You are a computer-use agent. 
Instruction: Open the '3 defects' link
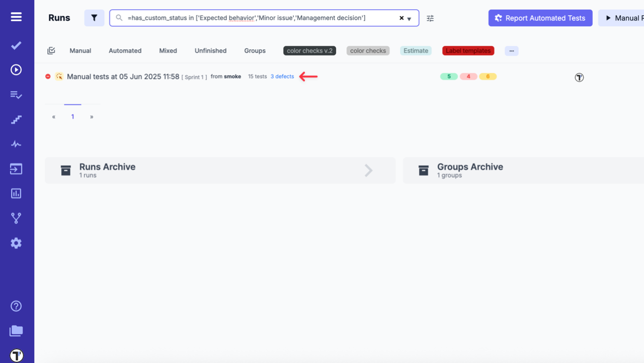(282, 76)
